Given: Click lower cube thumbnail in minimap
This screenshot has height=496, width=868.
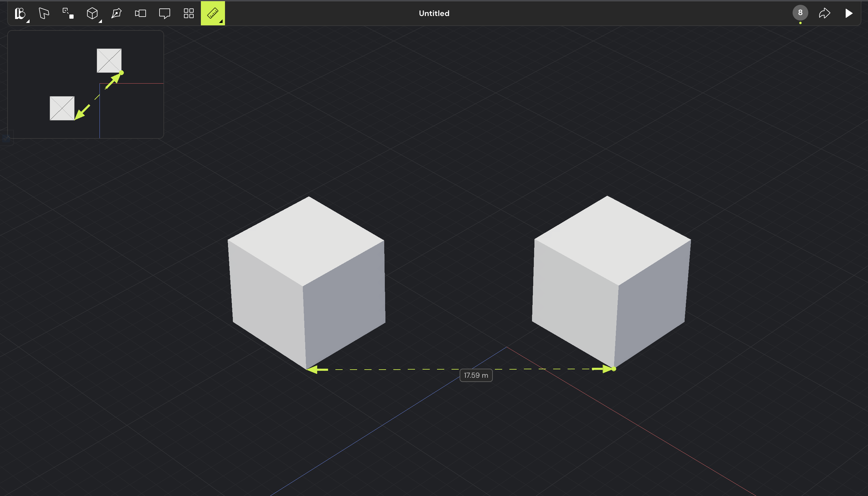Looking at the screenshot, I should [62, 108].
